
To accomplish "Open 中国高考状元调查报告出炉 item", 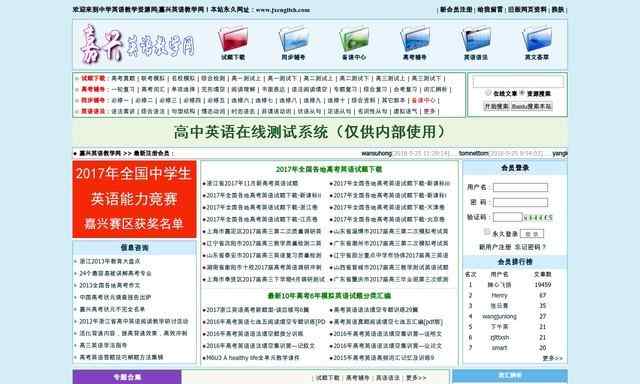I will (x=116, y=297).
